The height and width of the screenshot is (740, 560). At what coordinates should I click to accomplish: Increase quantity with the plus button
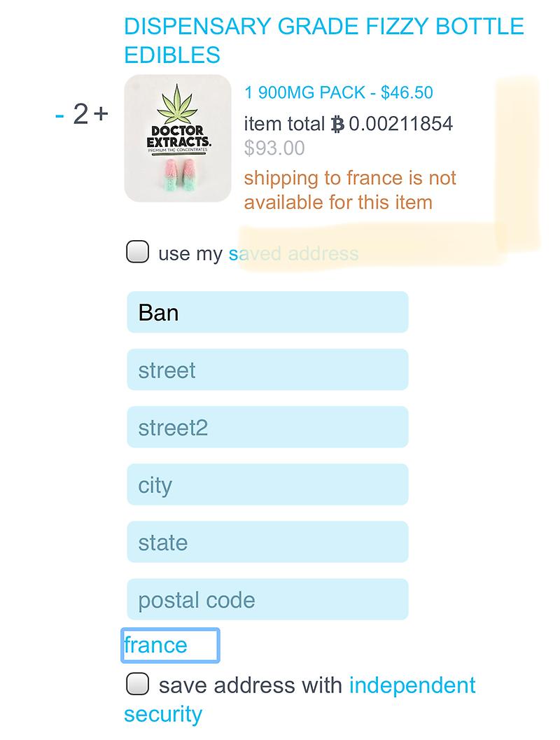coord(101,113)
